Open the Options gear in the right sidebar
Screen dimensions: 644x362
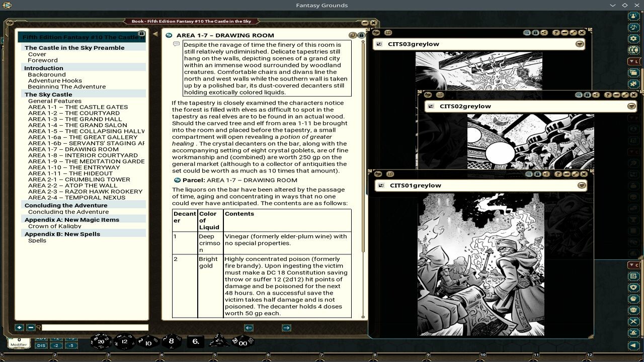click(633, 38)
